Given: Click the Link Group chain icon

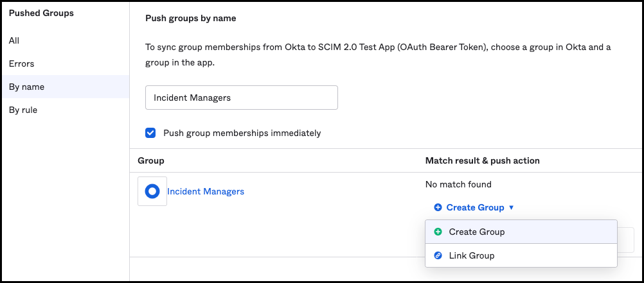Looking at the screenshot, I should coord(438,255).
